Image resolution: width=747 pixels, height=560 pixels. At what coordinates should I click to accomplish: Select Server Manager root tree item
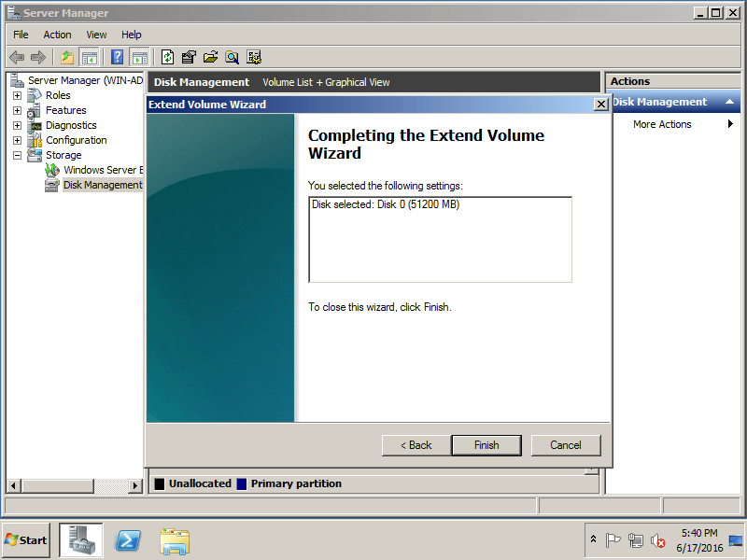[85, 80]
